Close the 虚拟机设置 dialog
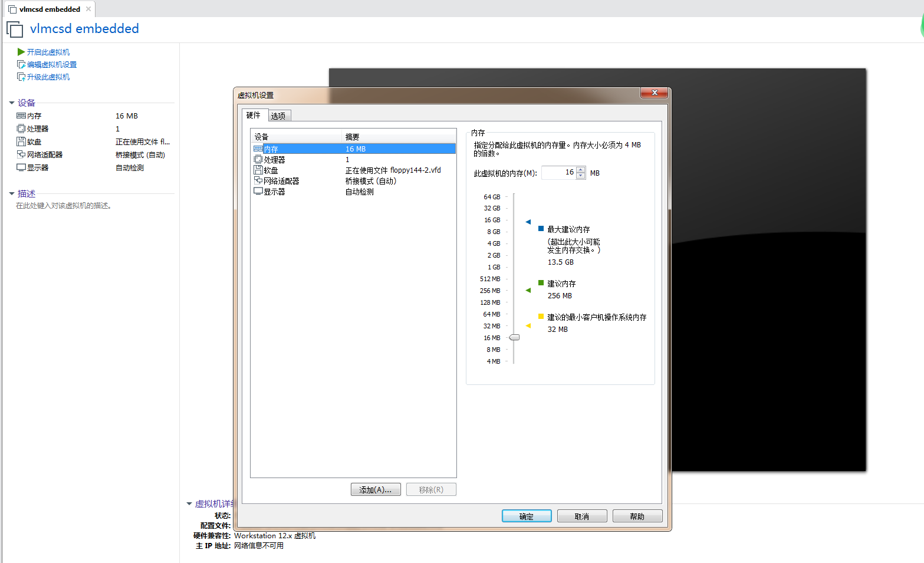 coord(655,93)
